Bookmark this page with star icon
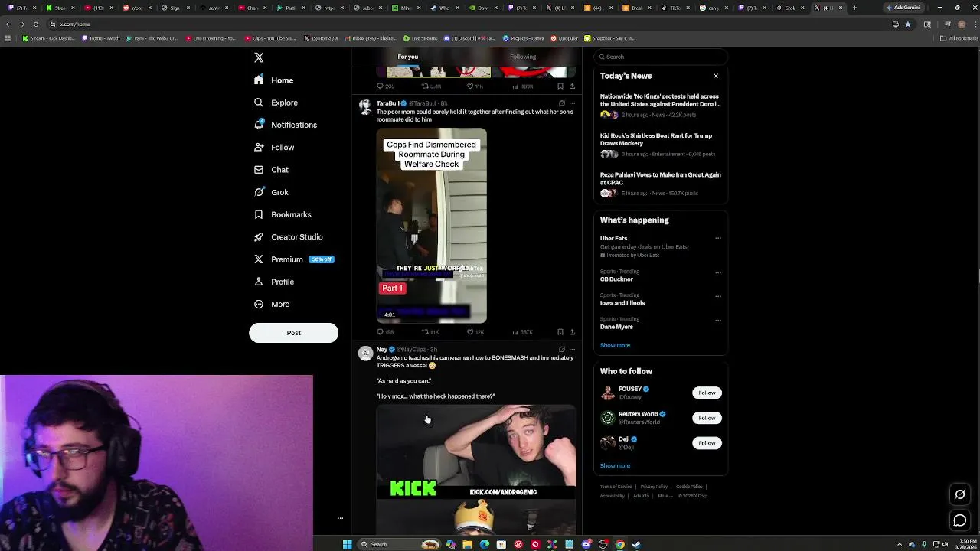The width and height of the screenshot is (980, 551). click(x=908, y=24)
